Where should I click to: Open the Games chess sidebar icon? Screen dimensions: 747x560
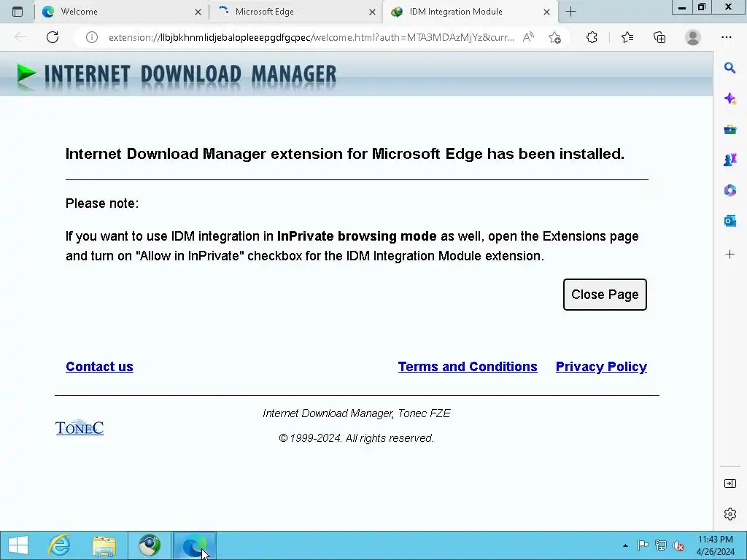pyautogui.click(x=729, y=160)
